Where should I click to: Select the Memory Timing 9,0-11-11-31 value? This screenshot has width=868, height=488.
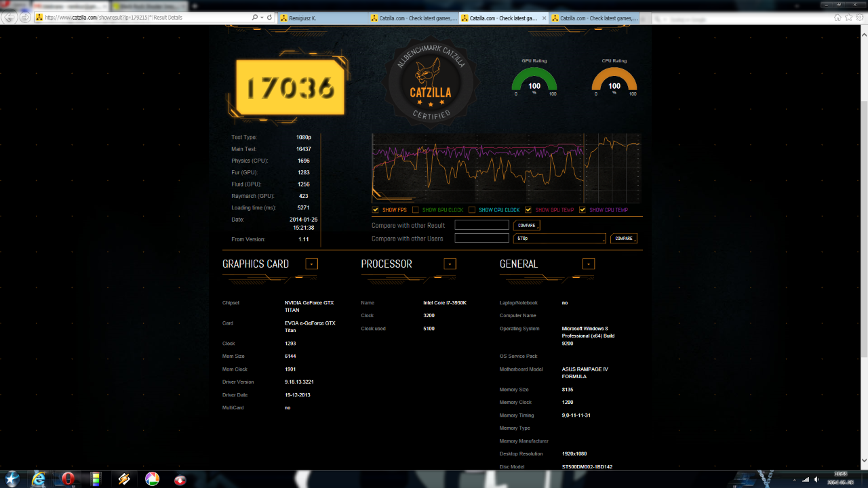[x=576, y=415]
